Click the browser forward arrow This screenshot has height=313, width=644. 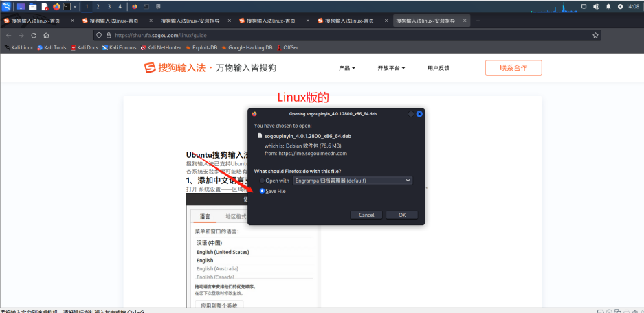pos(21,35)
